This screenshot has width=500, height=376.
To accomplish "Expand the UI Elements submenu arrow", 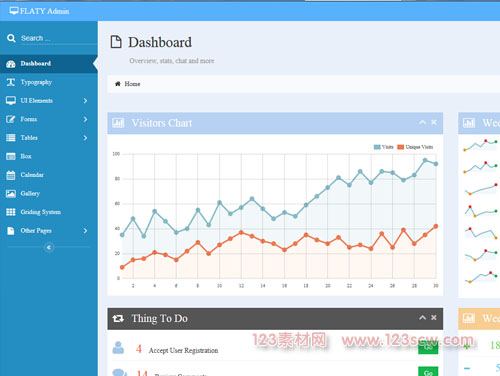I will [85, 100].
